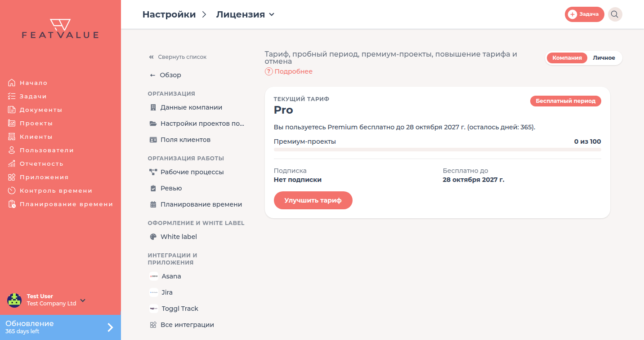644x340 pixels.
Task: Click the Бесплатный период badge
Action: 566,101
